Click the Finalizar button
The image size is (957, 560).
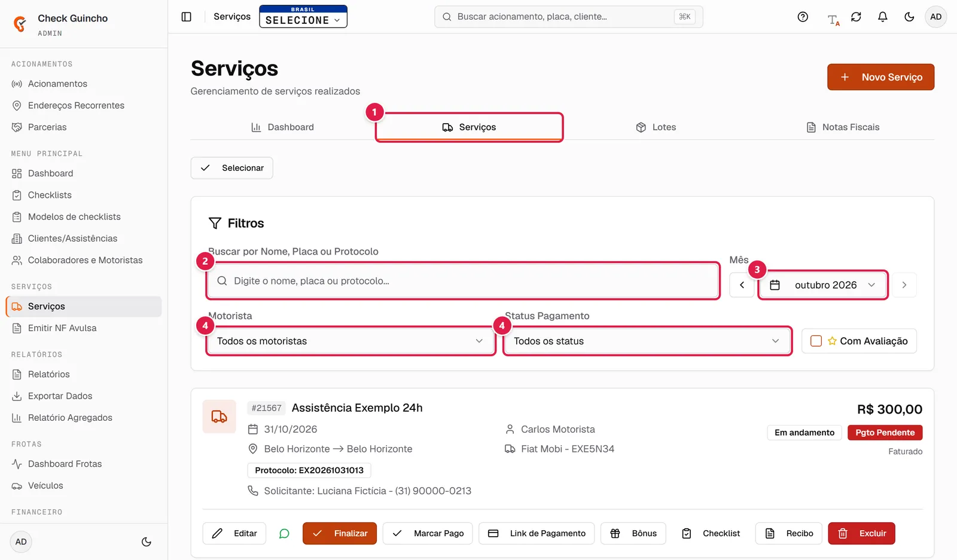tap(340, 533)
